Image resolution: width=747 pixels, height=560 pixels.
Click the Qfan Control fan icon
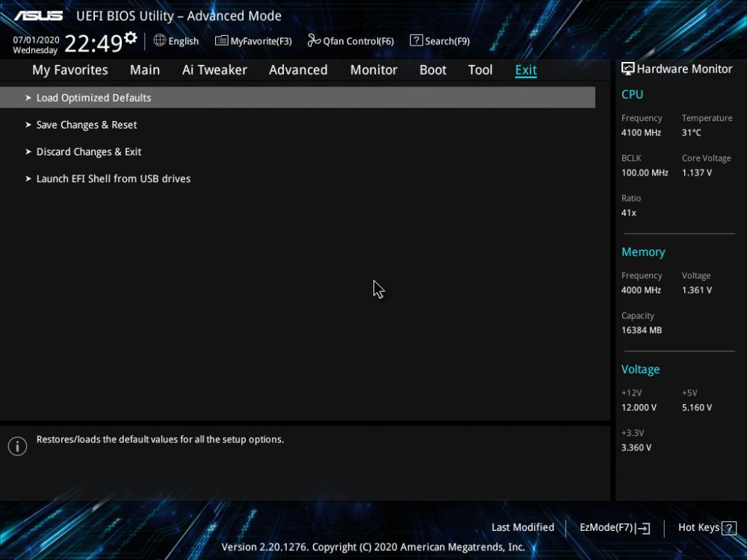point(314,40)
